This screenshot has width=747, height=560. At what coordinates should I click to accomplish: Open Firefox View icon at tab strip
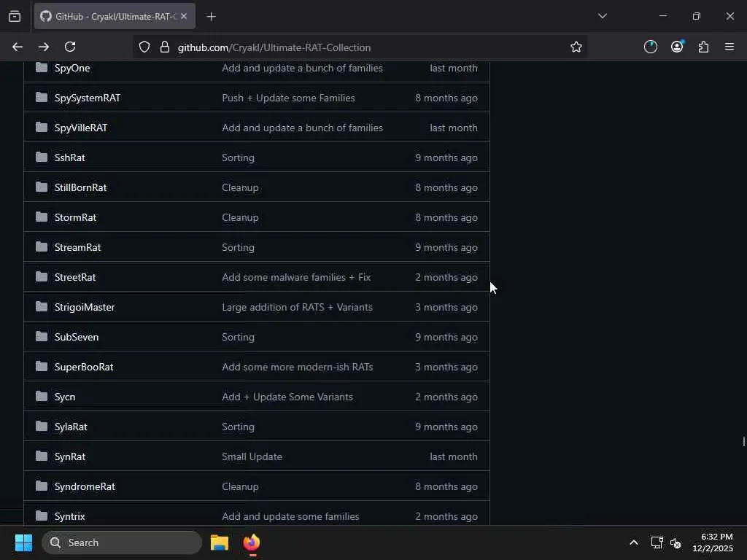pos(15,16)
